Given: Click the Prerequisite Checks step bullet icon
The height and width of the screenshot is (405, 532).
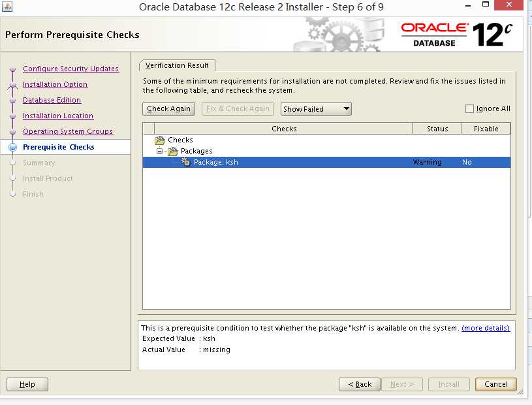Looking at the screenshot, I should point(13,148).
